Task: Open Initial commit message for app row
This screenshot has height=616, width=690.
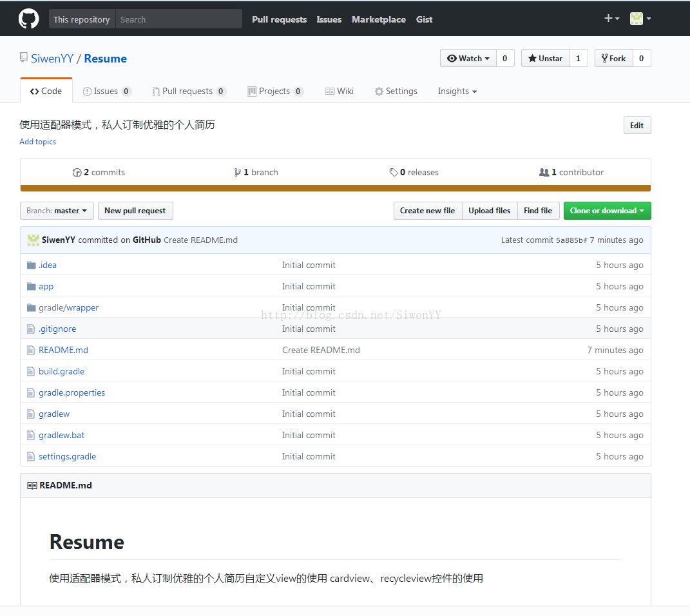Action: pyautogui.click(x=309, y=287)
